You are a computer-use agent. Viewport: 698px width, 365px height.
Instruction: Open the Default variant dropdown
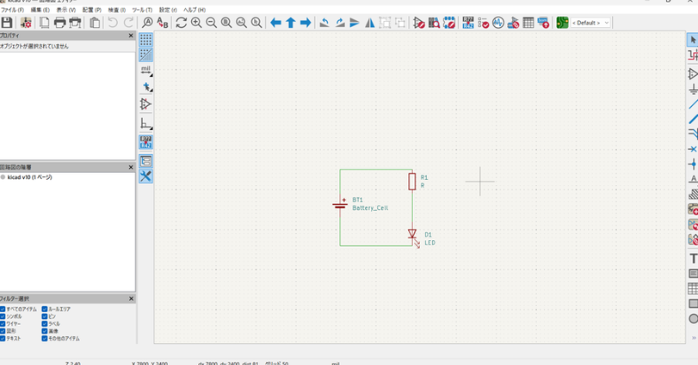[x=590, y=23]
